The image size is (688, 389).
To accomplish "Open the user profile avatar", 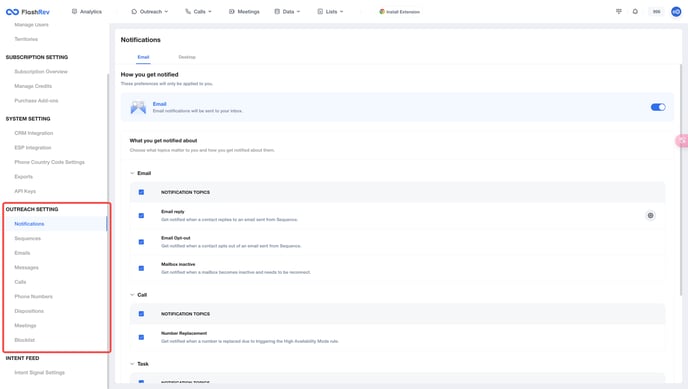I will tap(676, 12).
